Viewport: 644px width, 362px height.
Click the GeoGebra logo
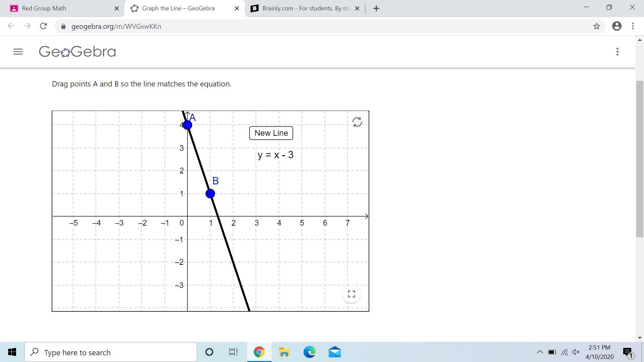point(77,52)
